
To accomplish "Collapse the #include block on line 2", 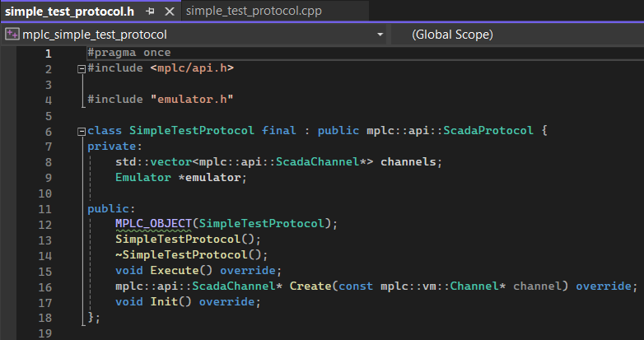I will click(x=82, y=69).
